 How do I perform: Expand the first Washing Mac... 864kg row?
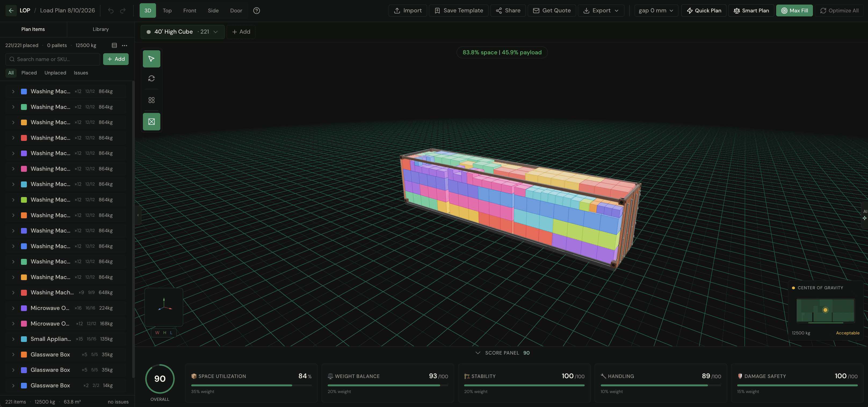click(x=13, y=91)
